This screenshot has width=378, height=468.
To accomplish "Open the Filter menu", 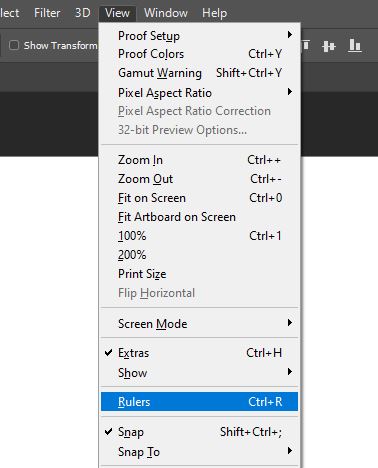I will [x=47, y=13].
